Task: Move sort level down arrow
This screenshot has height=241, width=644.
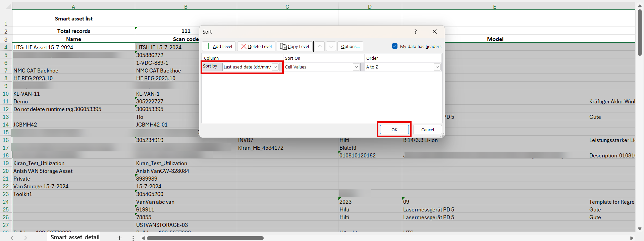Action: (x=331, y=46)
